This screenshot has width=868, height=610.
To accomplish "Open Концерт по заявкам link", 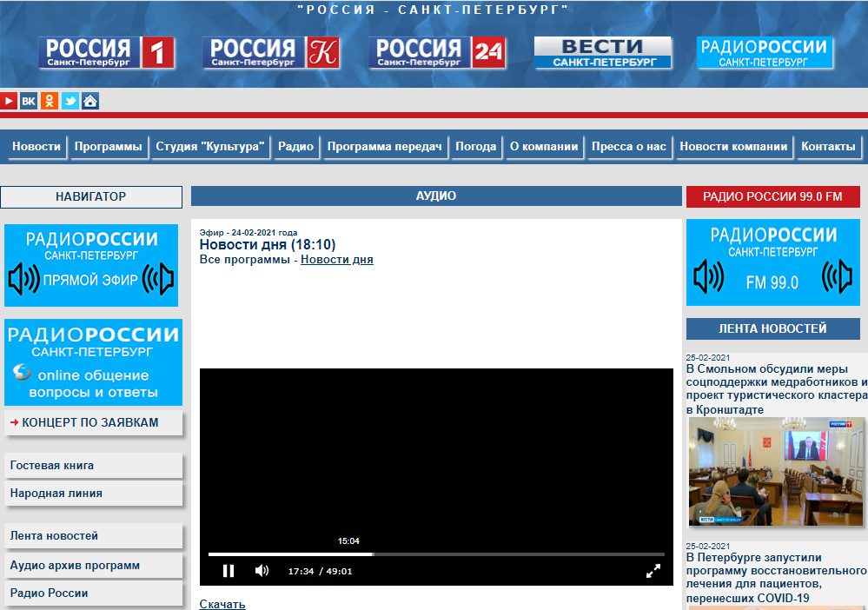I will tap(93, 422).
